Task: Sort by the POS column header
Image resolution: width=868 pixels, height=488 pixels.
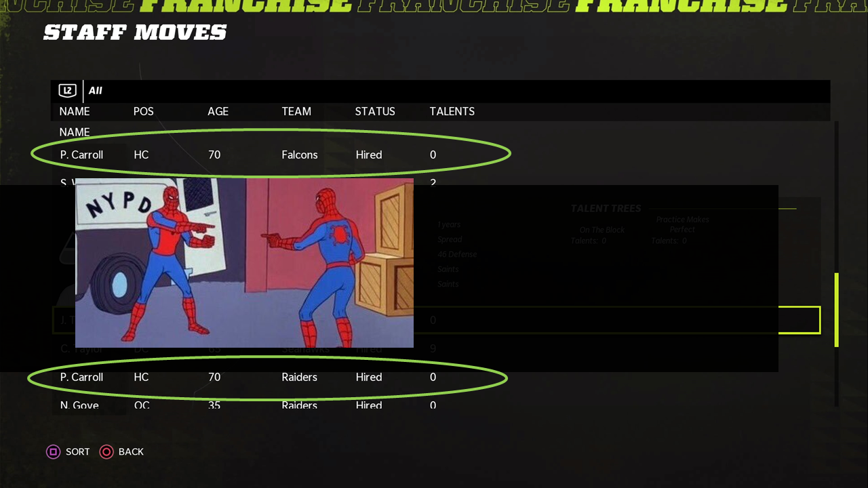Action: coord(144,111)
